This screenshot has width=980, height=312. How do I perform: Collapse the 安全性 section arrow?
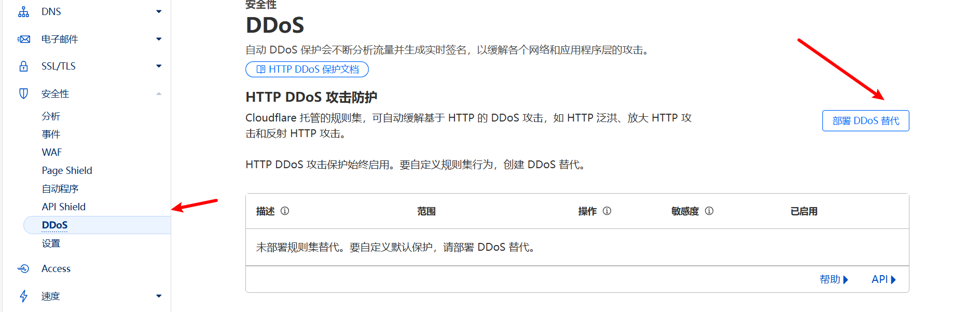point(159,93)
